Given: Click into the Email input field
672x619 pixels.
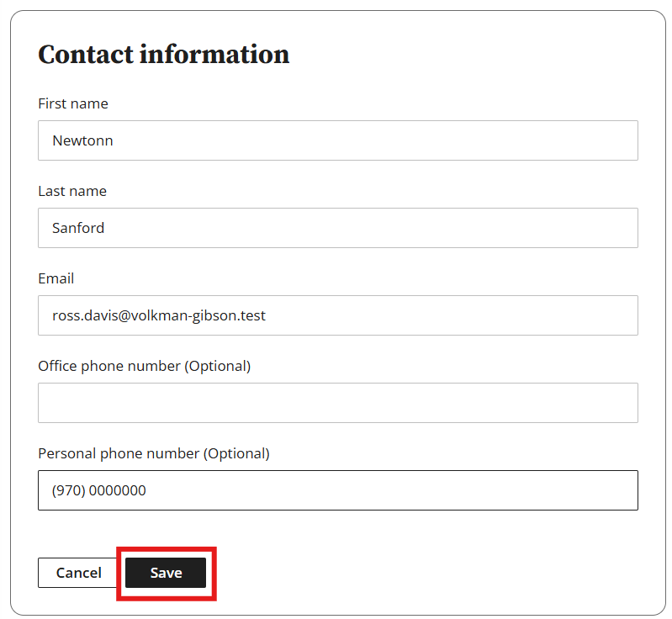Looking at the screenshot, I should coord(337,315).
